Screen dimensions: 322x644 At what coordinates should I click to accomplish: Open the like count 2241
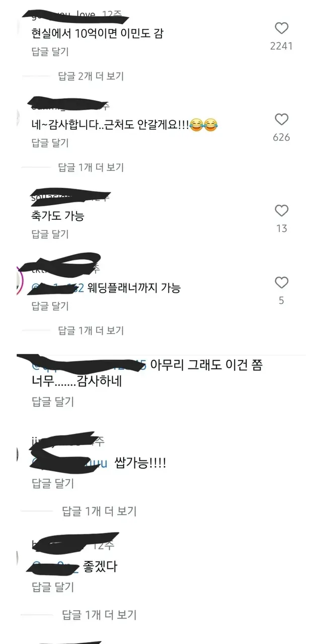[281, 46]
